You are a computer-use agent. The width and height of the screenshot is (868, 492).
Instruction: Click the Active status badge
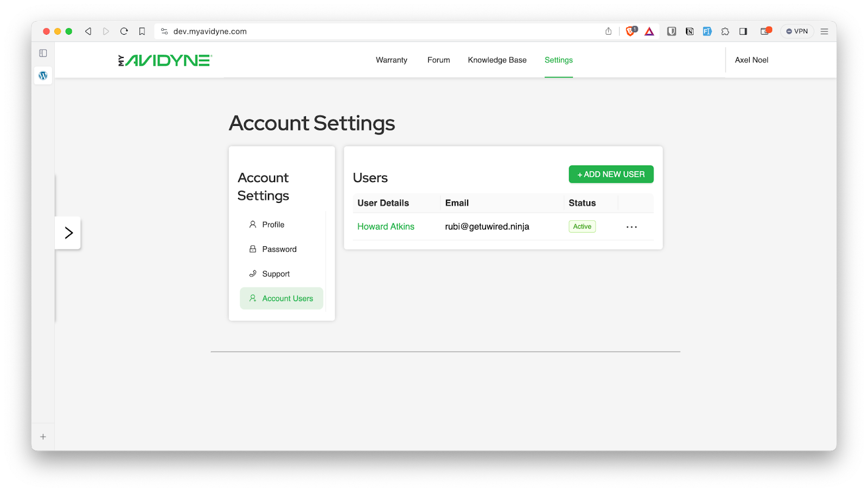coord(582,227)
